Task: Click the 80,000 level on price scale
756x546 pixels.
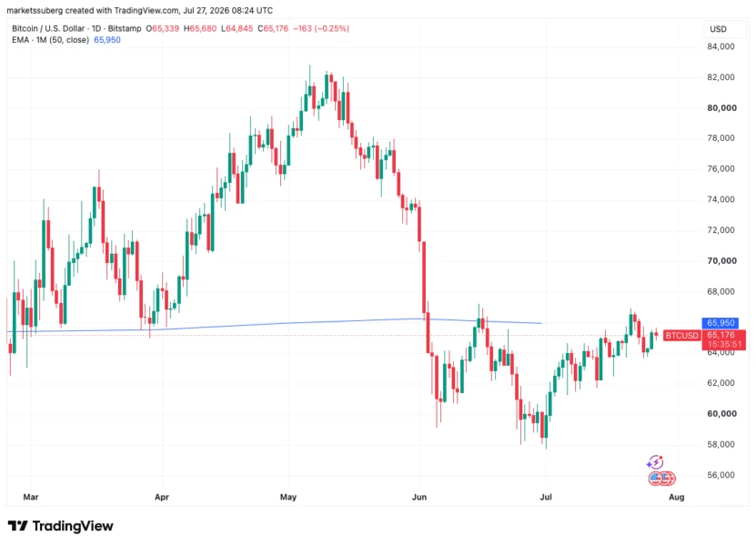Action: (x=721, y=108)
